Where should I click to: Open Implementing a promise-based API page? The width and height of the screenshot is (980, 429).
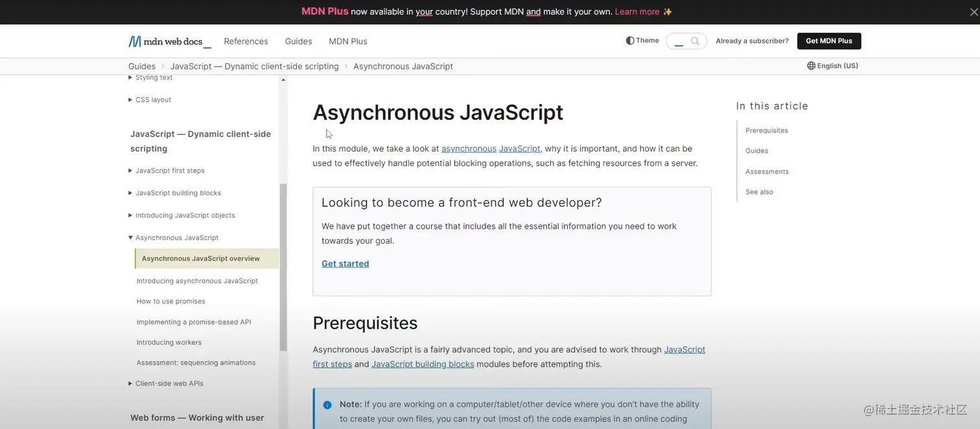193,322
